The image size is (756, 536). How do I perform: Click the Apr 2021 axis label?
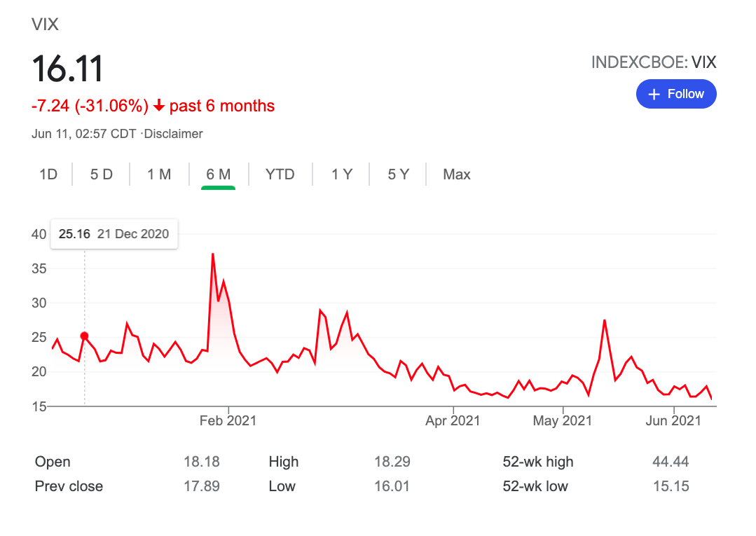453,421
